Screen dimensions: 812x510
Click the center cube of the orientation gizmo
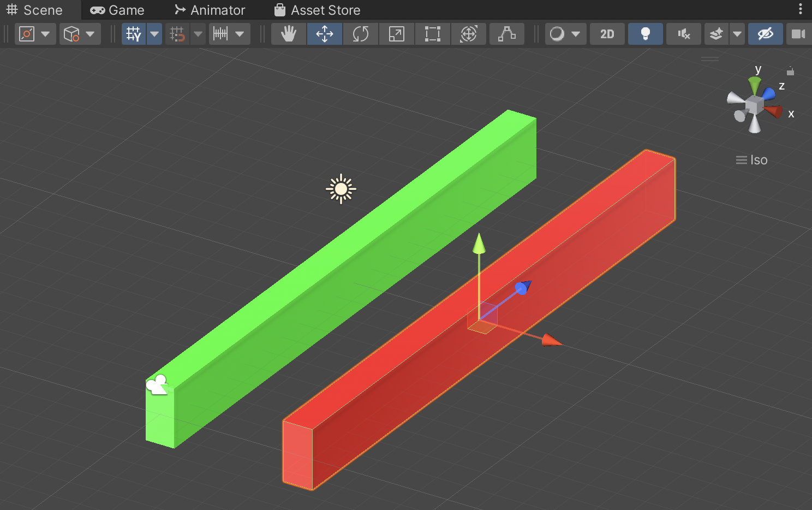coord(754,105)
